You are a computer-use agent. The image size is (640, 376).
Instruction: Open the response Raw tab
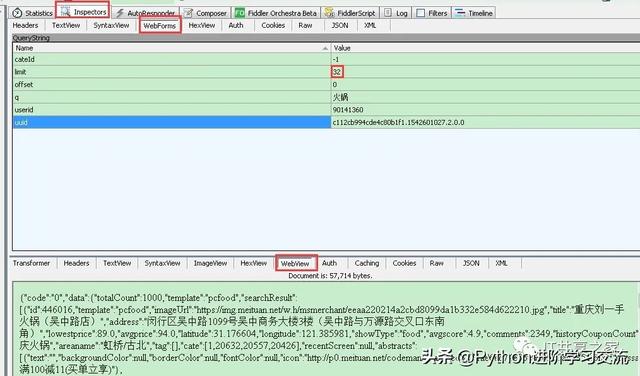[436, 263]
